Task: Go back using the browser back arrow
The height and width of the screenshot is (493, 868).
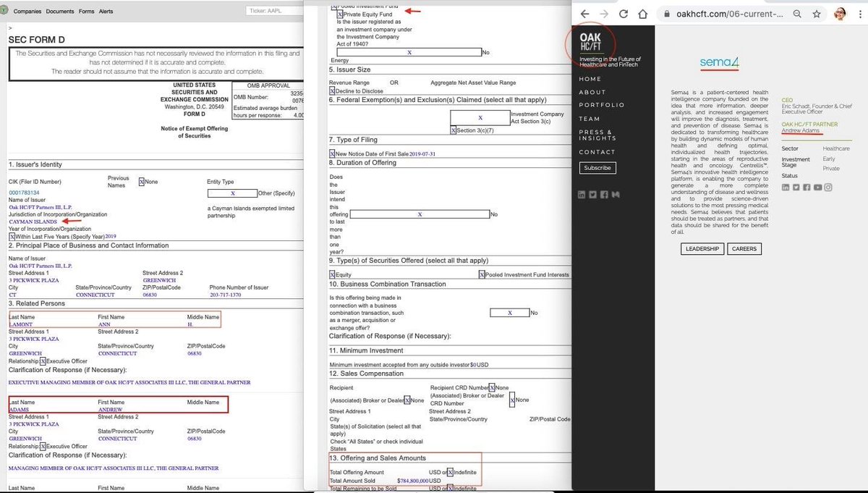Action: pos(585,14)
